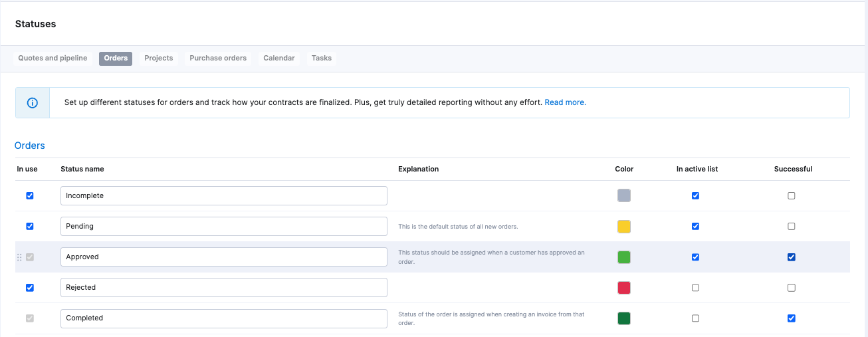Grab the drag handle beside Approved

pos(19,257)
